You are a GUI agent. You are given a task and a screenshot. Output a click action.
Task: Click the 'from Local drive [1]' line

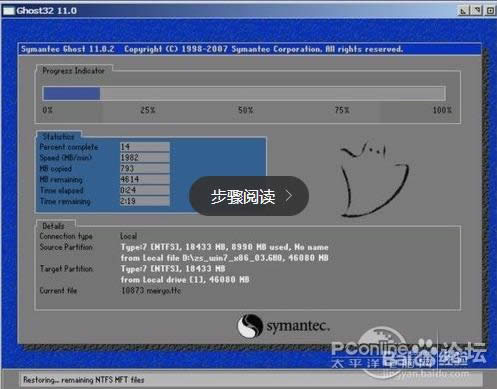coord(185,280)
